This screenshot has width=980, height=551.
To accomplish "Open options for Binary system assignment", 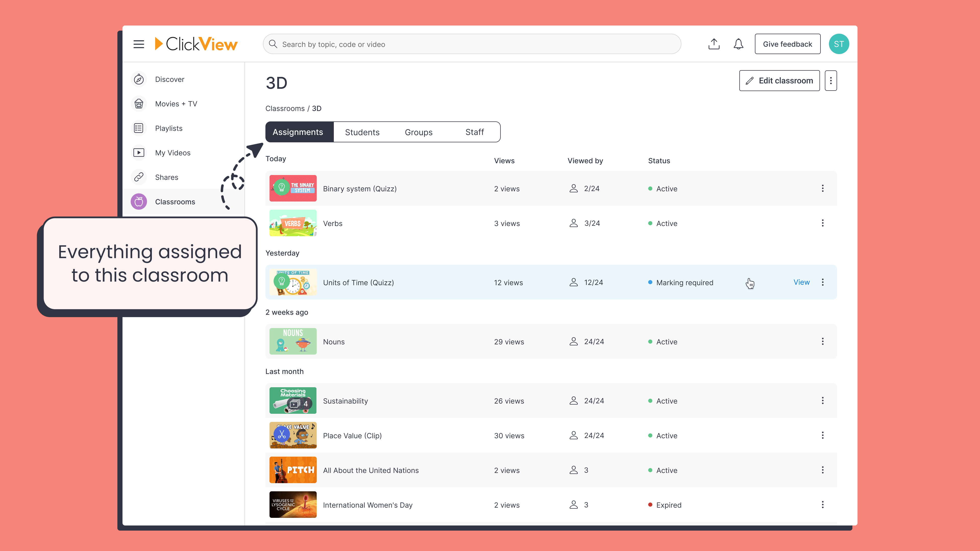I will (823, 189).
